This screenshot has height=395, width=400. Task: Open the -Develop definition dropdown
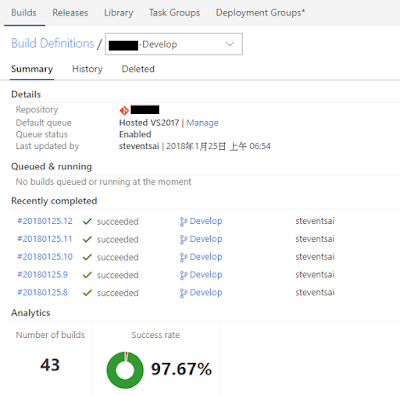[174, 44]
